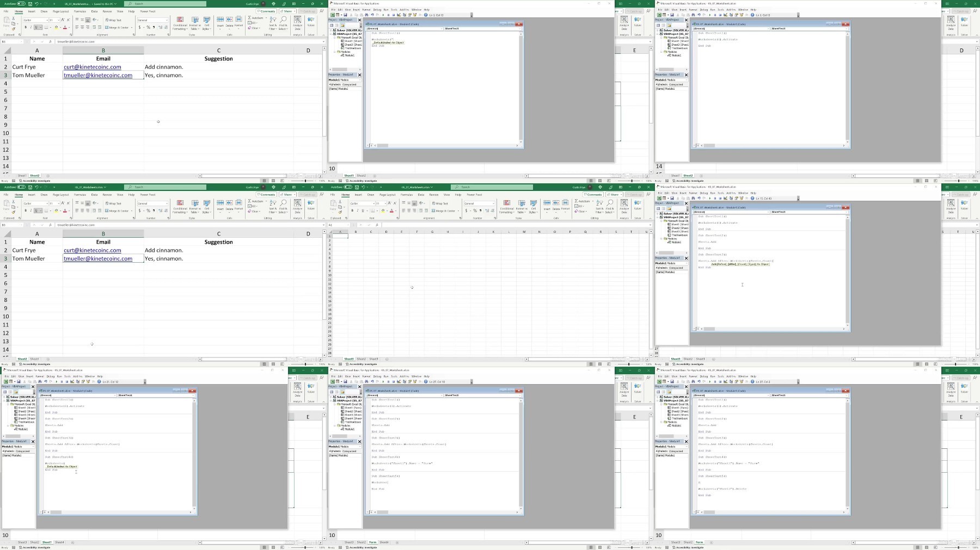
Task: Click View Code icon in VBA Ln 21, Col 12
Action: (5, 392)
